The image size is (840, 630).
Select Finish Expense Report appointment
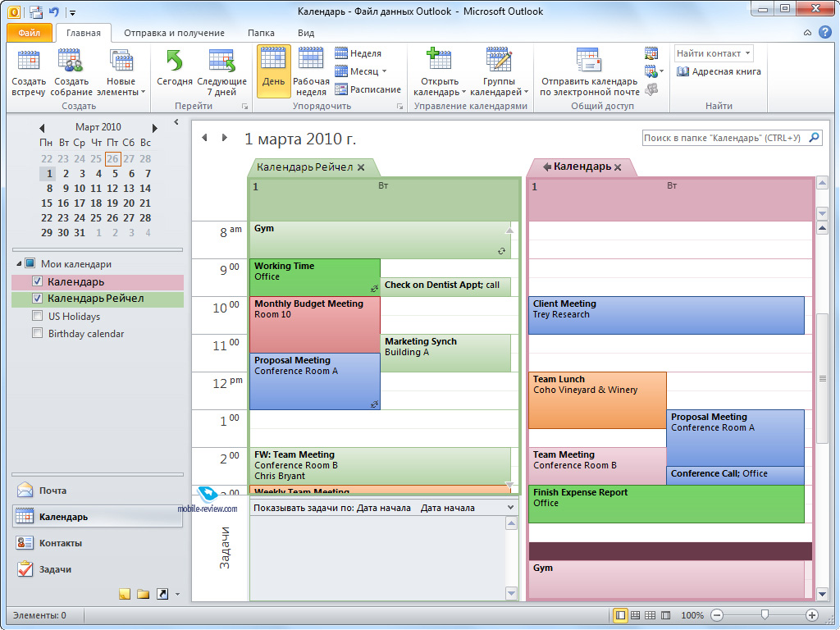tap(666, 504)
